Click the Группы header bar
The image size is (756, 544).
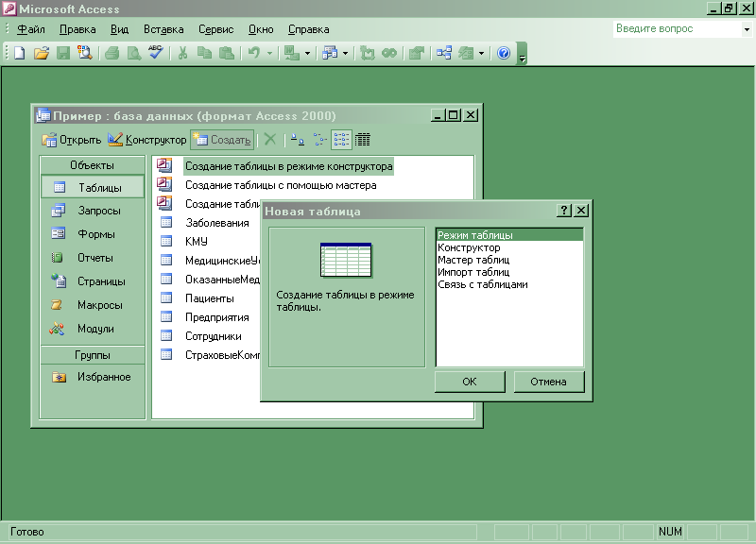(92, 355)
